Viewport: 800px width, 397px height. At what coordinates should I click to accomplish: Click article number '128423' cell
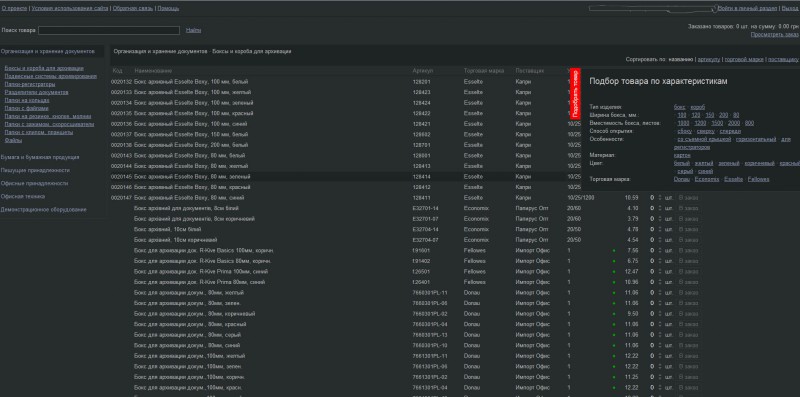pyautogui.click(x=421, y=93)
